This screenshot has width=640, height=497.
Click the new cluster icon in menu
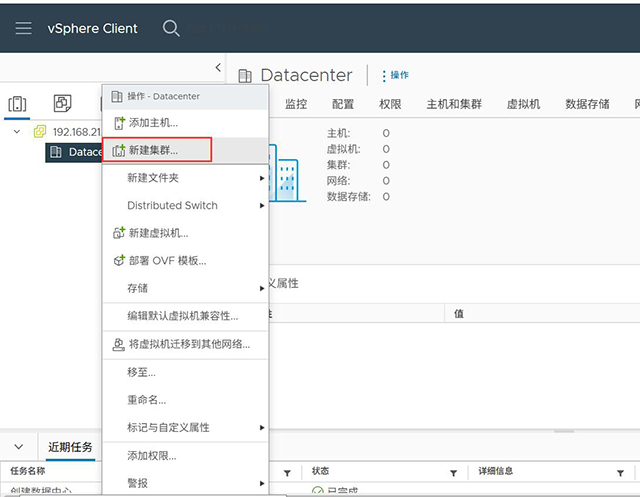click(x=119, y=150)
